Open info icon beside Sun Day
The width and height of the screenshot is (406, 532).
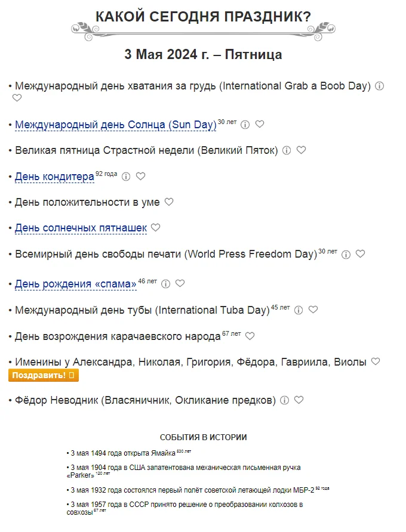(x=245, y=125)
